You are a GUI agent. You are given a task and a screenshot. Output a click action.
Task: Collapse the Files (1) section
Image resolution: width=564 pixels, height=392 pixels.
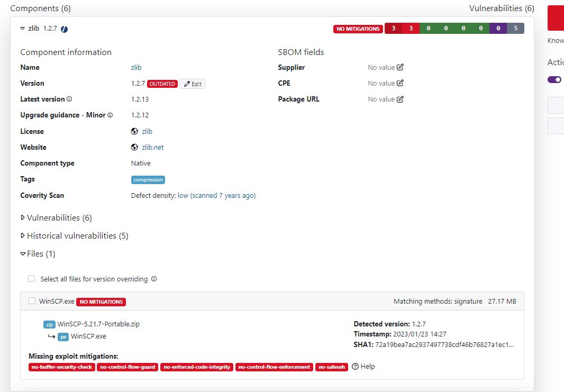(x=23, y=254)
